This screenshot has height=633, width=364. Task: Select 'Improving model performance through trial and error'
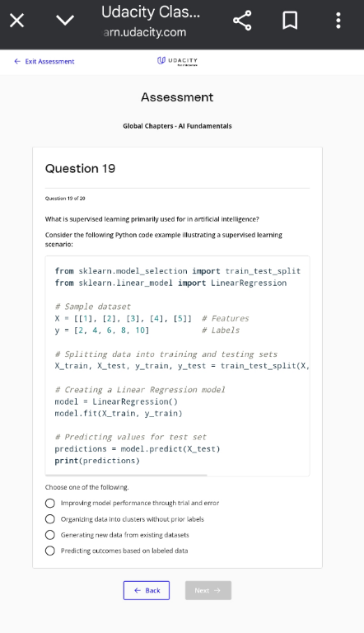pos(50,503)
